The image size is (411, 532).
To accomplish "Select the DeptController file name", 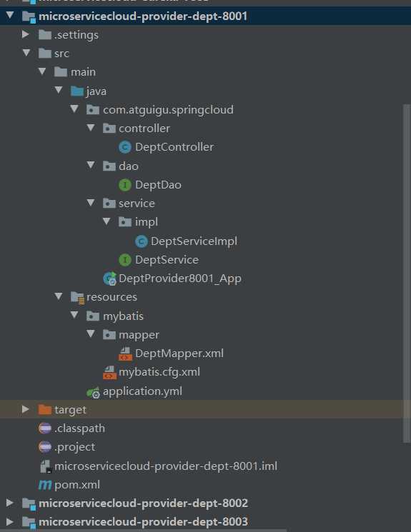I will 174,147.
